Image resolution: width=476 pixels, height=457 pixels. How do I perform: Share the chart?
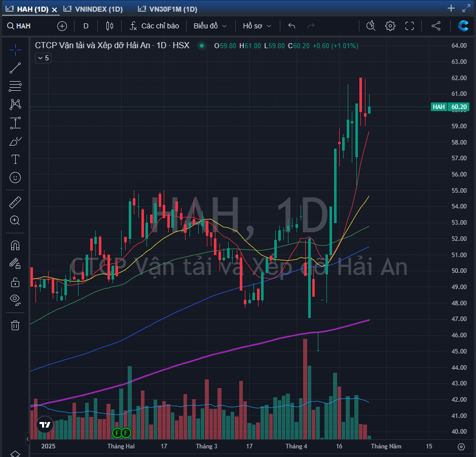(x=436, y=26)
